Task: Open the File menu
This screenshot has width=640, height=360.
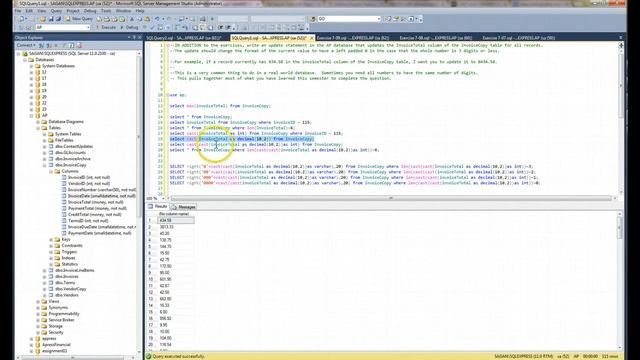Action: pyautogui.click(x=18, y=11)
